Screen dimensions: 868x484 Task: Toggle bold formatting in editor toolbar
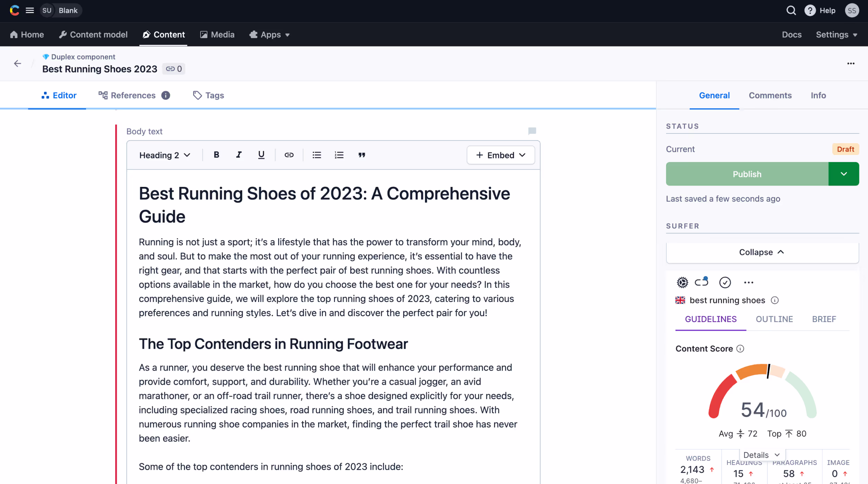[216, 155]
